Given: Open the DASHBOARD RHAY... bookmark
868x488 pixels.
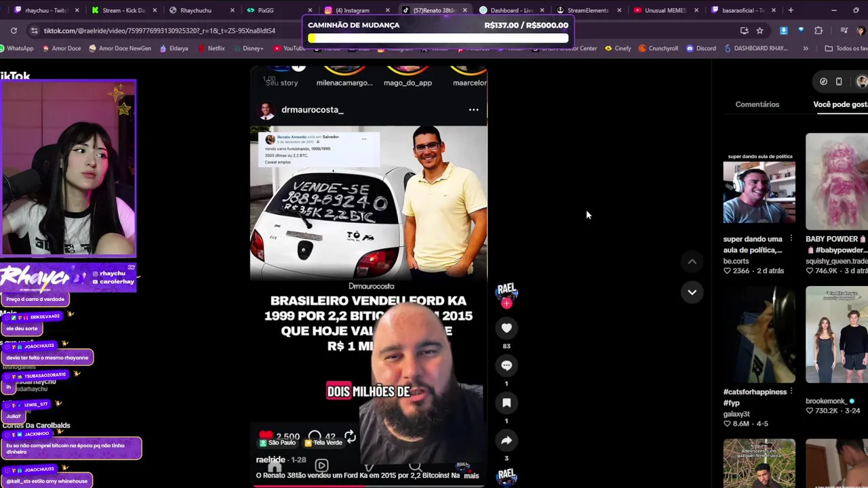Looking at the screenshot, I should pyautogui.click(x=755, y=48).
